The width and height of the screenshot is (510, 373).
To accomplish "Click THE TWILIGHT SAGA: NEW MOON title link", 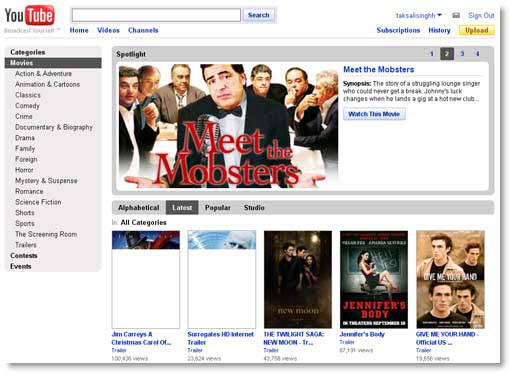I will pos(293,338).
